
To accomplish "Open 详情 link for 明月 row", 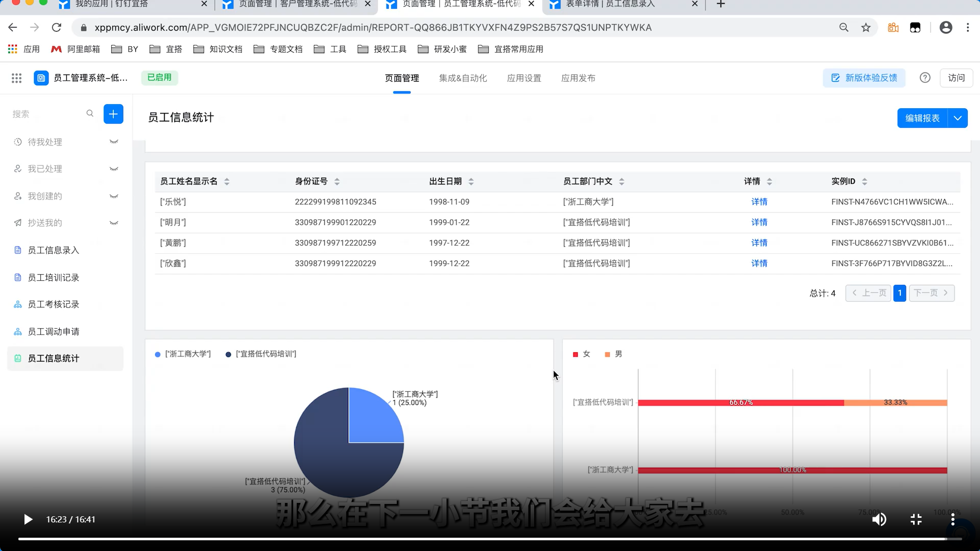I will pos(759,222).
